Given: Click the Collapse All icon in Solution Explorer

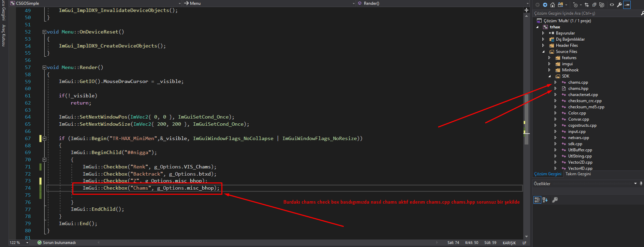Looking at the screenshot, I should click(x=594, y=5).
